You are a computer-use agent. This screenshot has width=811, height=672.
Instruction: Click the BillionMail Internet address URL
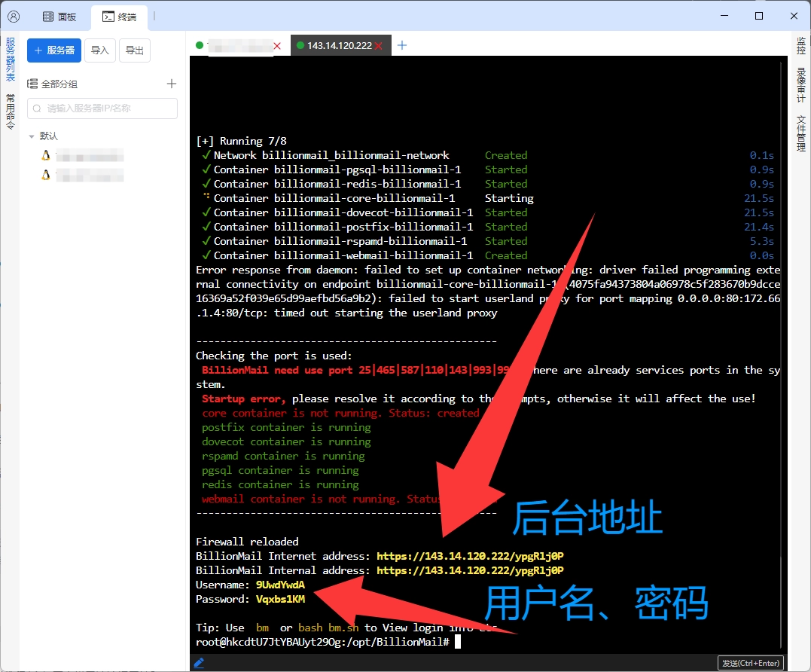[470, 556]
